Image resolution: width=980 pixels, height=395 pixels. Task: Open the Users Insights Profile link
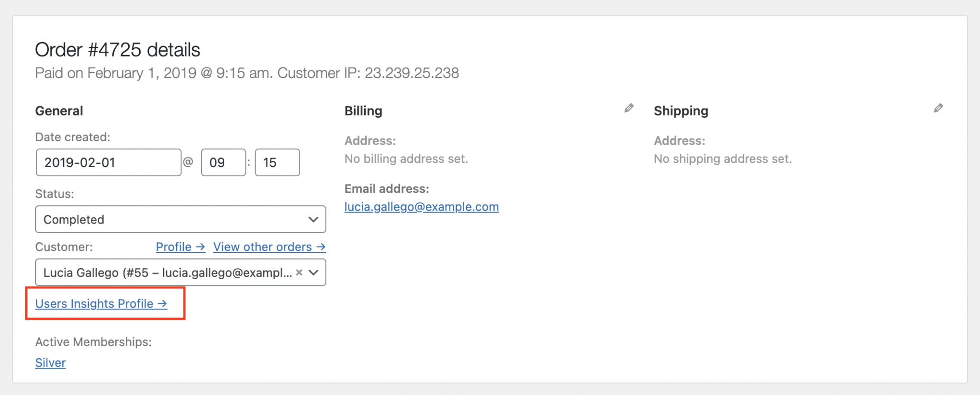pos(101,304)
